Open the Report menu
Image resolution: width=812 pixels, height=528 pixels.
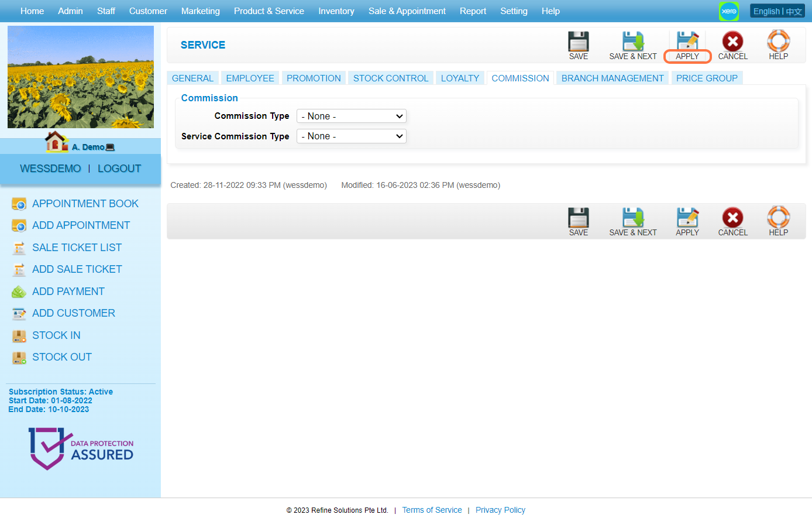[x=473, y=11]
